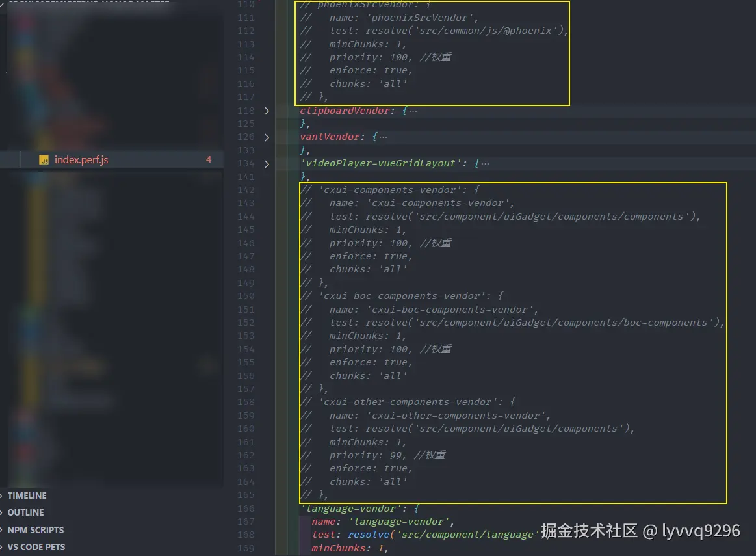Click the commented 'cxui-other-components-vendor' key line
Screen dimensions: 756x556
click(x=408, y=402)
